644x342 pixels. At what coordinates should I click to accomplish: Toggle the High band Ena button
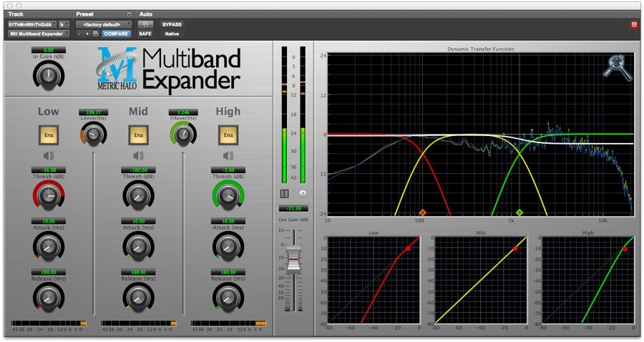pyautogui.click(x=228, y=135)
